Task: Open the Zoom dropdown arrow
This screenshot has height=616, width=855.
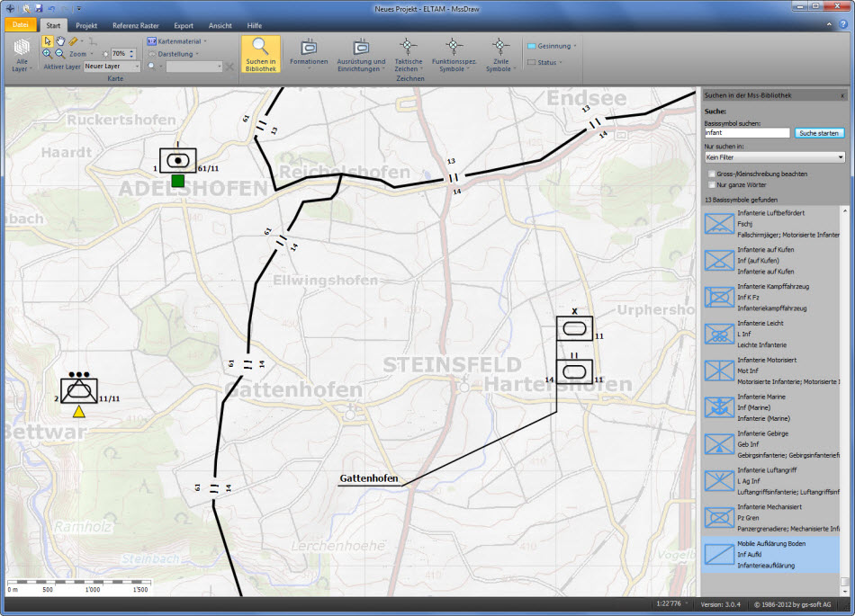Action: click(92, 54)
